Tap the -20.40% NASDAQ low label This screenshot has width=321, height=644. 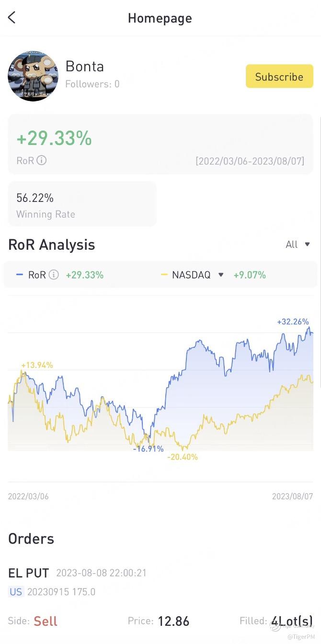click(182, 457)
